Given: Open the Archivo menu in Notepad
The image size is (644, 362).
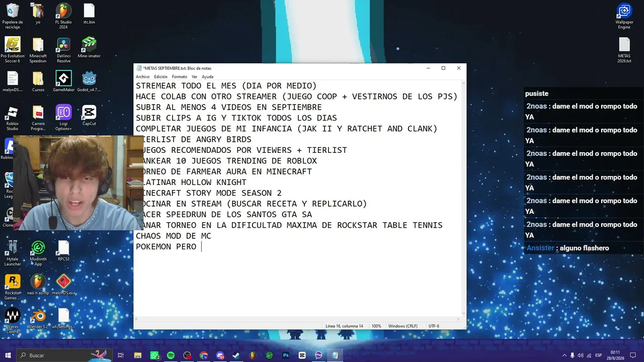Looking at the screenshot, I should pos(142,77).
